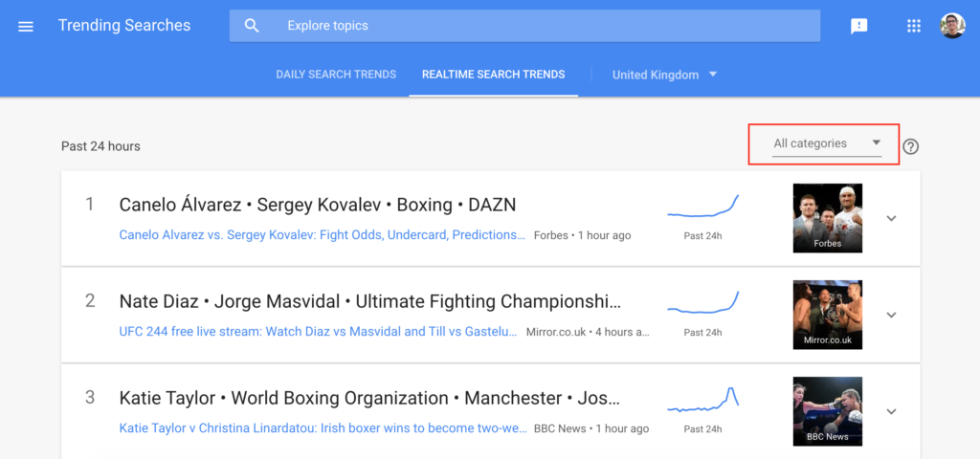Expand the Nate Diaz trend row

pyautogui.click(x=892, y=315)
